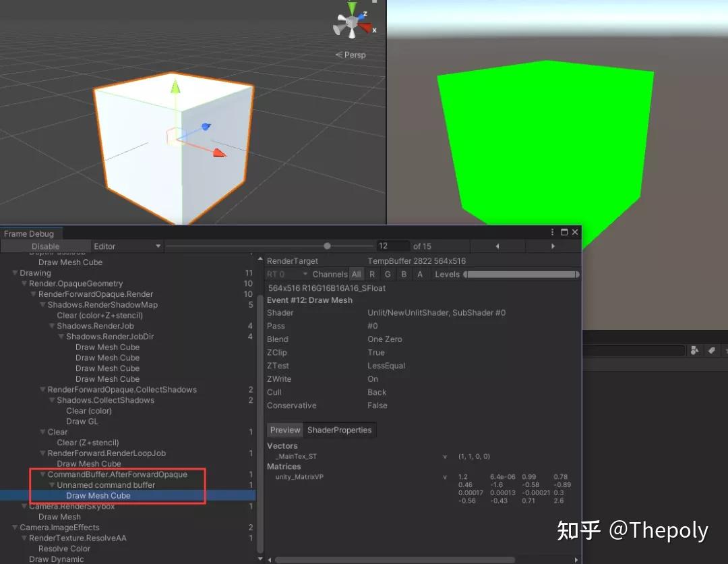
Task: Open the Frame Debug kebab menu icon
Action: click(x=552, y=232)
